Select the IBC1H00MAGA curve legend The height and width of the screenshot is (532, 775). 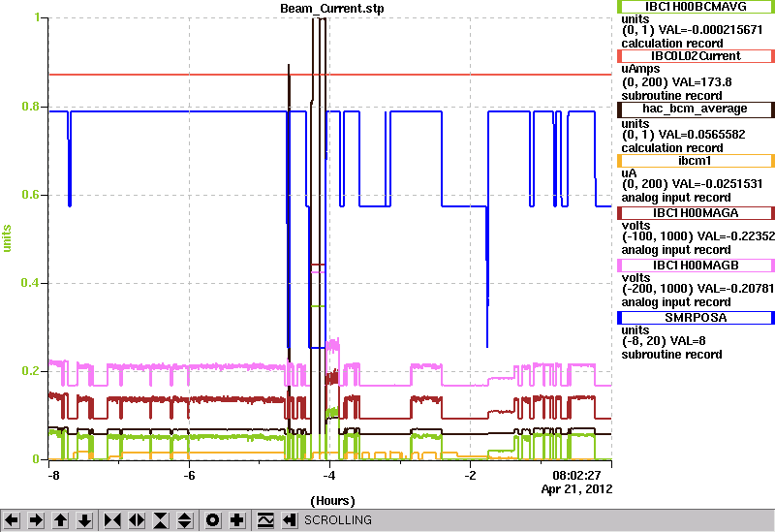tap(696, 213)
